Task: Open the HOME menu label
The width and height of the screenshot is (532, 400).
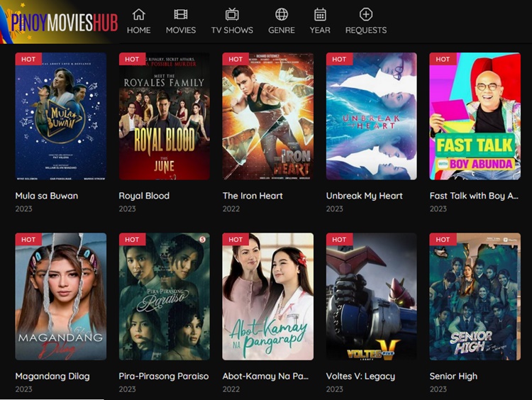Action: [x=139, y=30]
